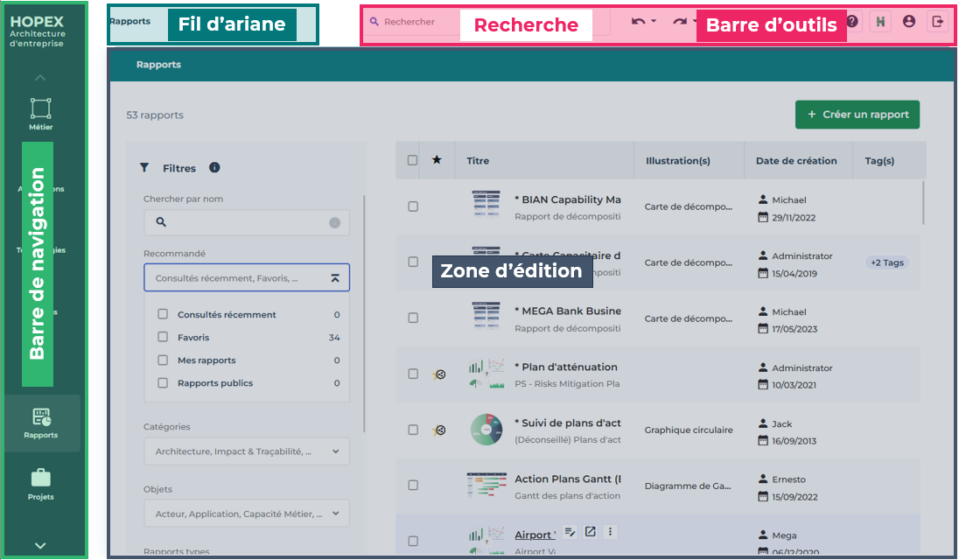Screen dimensions: 959x560
Task: Enable the Consultés récemment checkbox
Action: click(x=163, y=315)
